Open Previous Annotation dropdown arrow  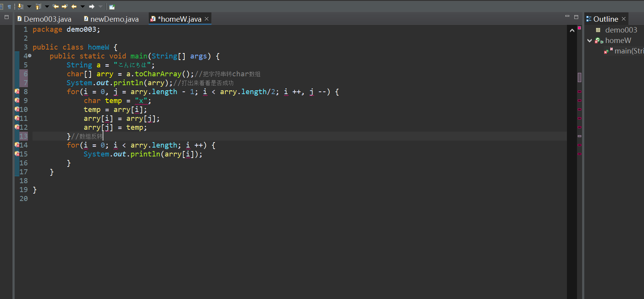pyautogui.click(x=47, y=7)
